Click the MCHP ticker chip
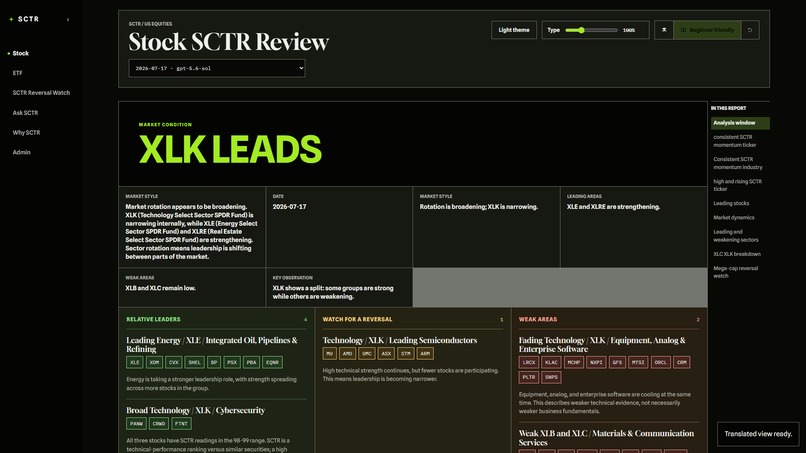This screenshot has width=806, height=453. coord(574,363)
